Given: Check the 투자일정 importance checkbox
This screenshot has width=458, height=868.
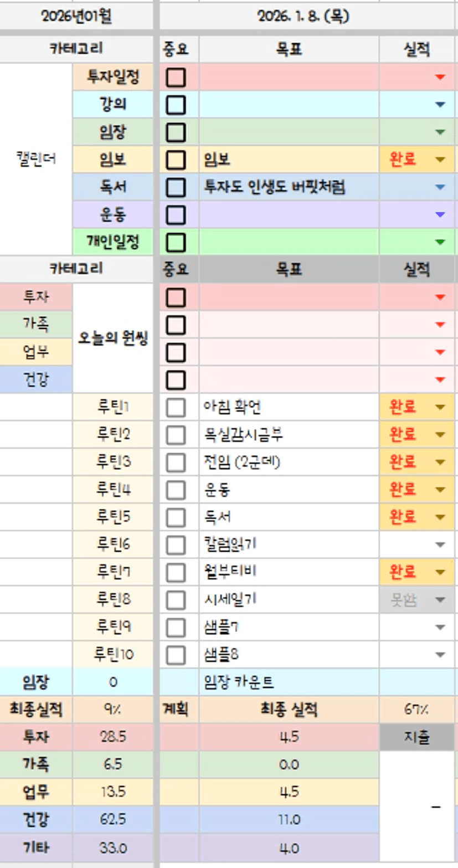Looking at the screenshot, I should pos(176,78).
